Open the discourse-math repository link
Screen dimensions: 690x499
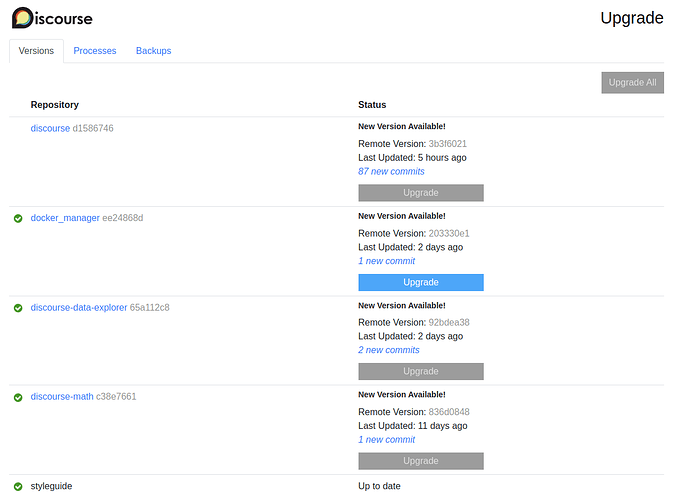tap(62, 396)
